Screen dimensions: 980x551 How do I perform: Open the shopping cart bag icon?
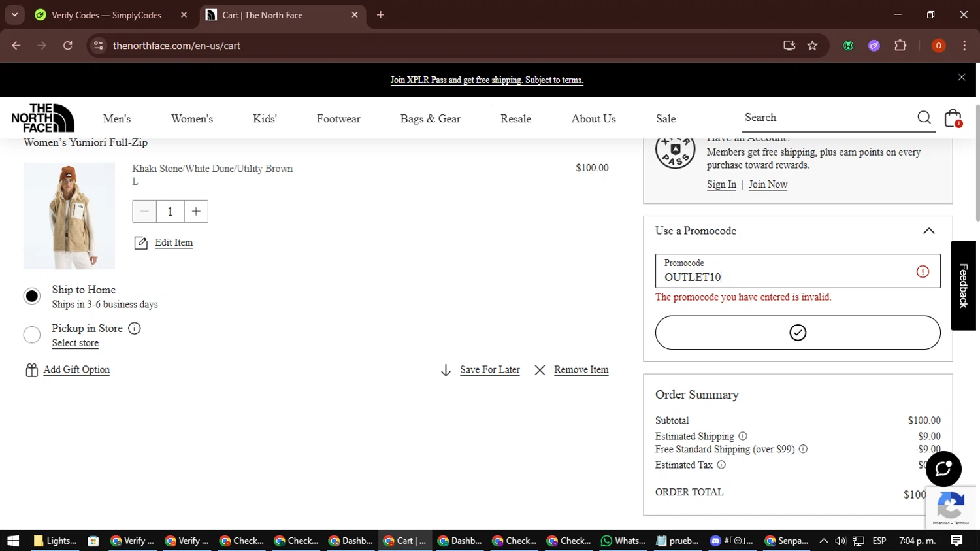point(953,118)
